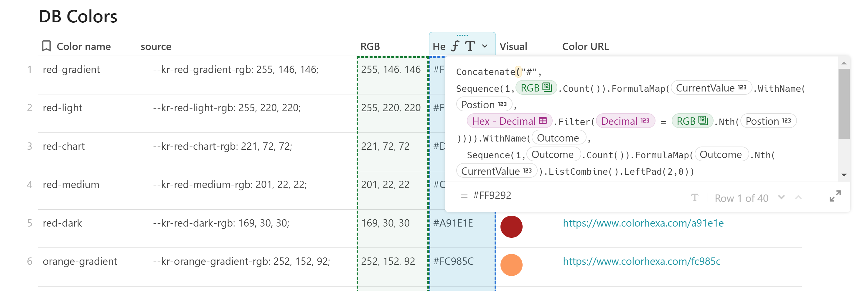The height and width of the screenshot is (291, 868).
Task: Open the Hex column header dropdown chevron
Action: (x=485, y=46)
